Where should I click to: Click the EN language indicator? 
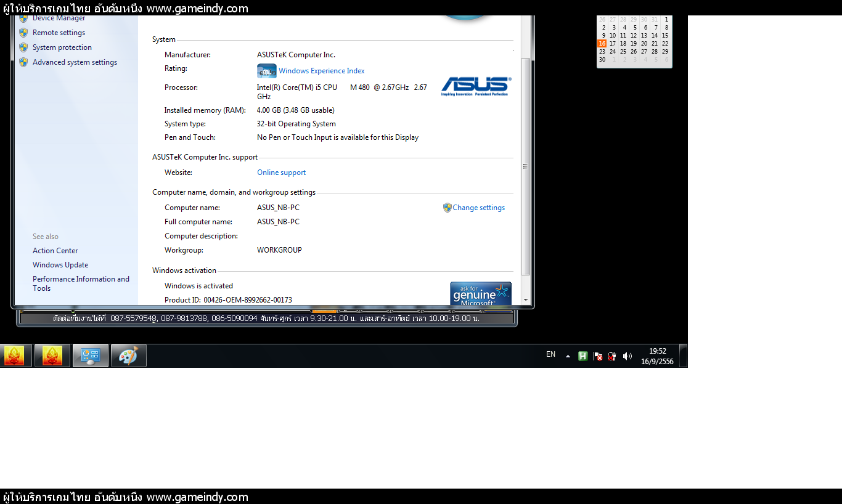550,354
